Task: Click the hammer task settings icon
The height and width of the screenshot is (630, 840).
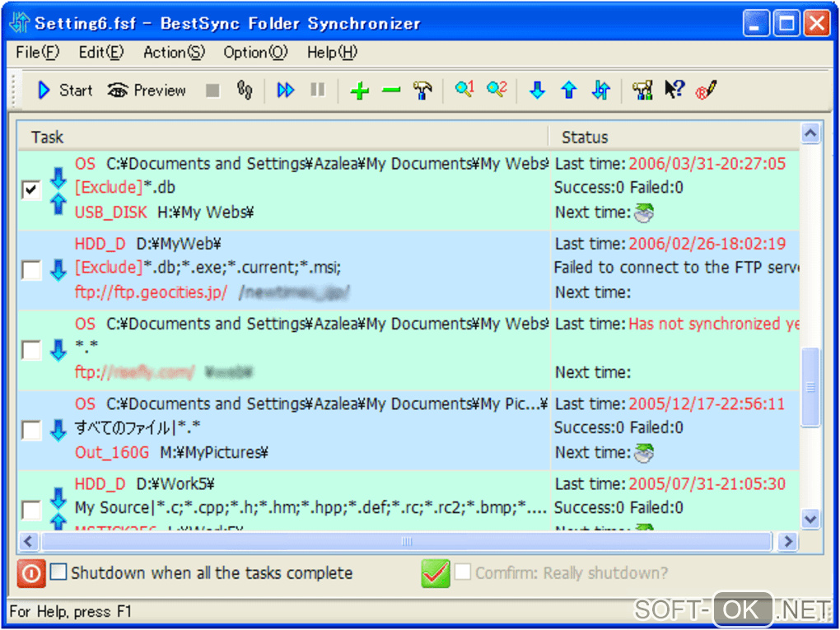Action: (x=422, y=90)
